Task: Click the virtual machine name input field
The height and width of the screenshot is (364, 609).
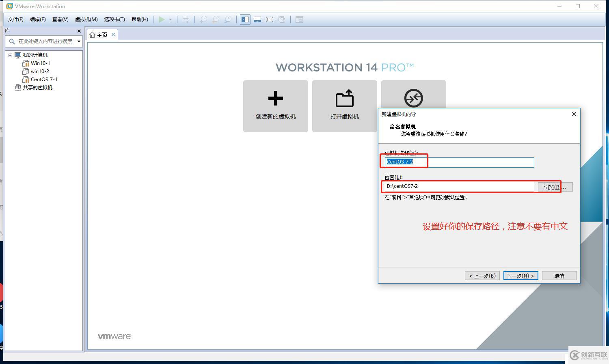Action: point(459,162)
